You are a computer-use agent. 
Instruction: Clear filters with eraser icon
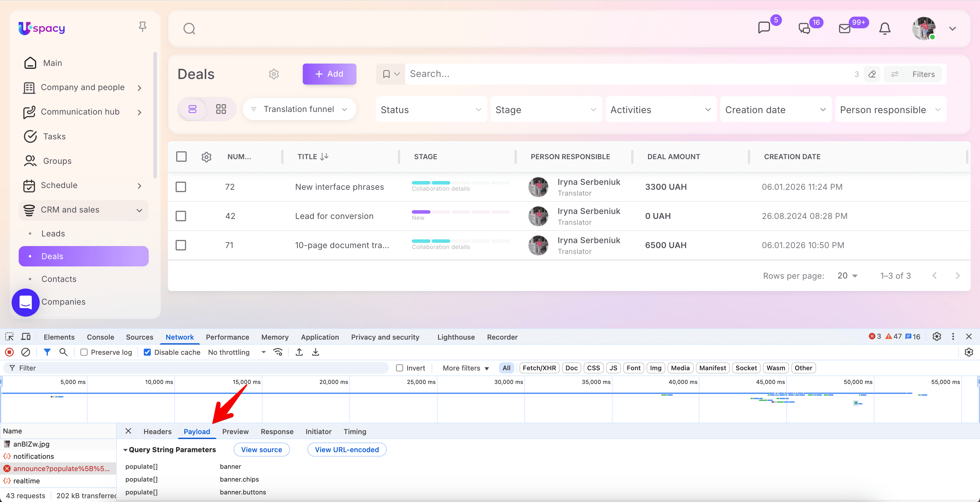(872, 74)
